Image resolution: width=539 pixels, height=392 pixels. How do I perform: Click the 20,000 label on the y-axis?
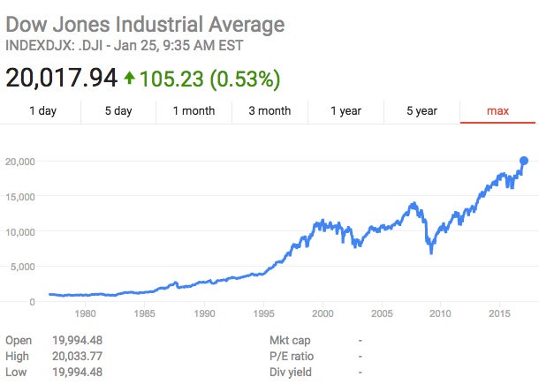(x=19, y=162)
